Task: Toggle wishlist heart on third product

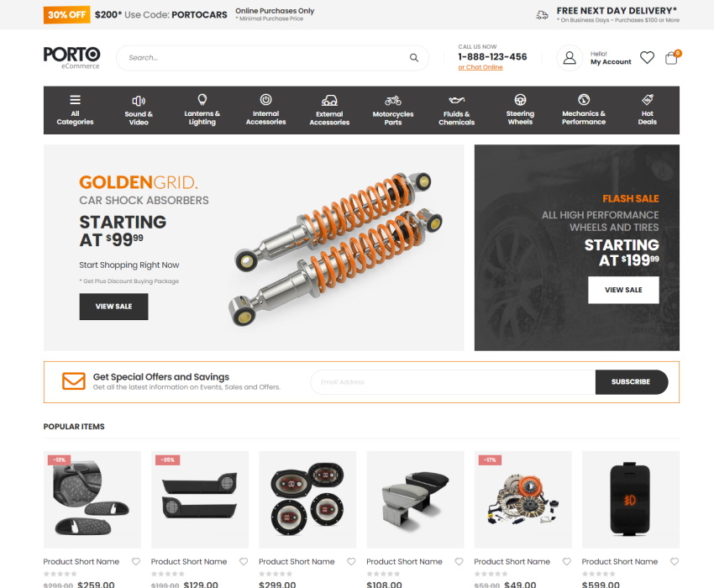Action: pos(351,562)
